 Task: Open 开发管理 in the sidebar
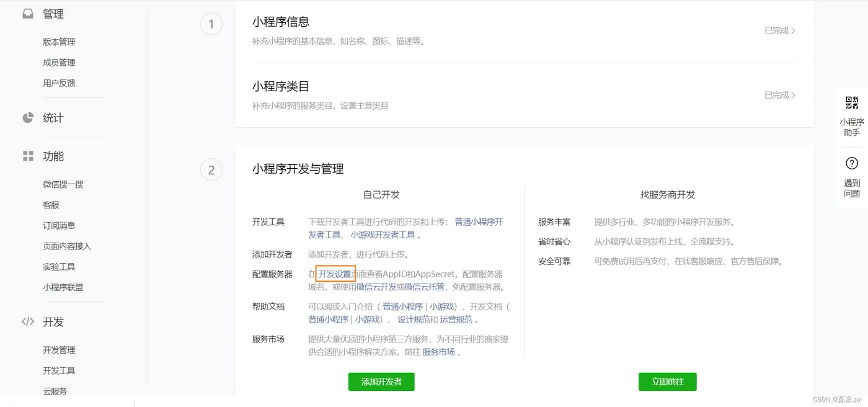[59, 350]
